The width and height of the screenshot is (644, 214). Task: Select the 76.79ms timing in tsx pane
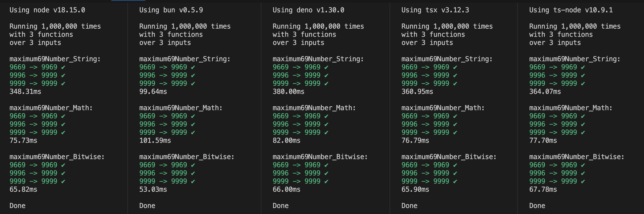coord(415,140)
